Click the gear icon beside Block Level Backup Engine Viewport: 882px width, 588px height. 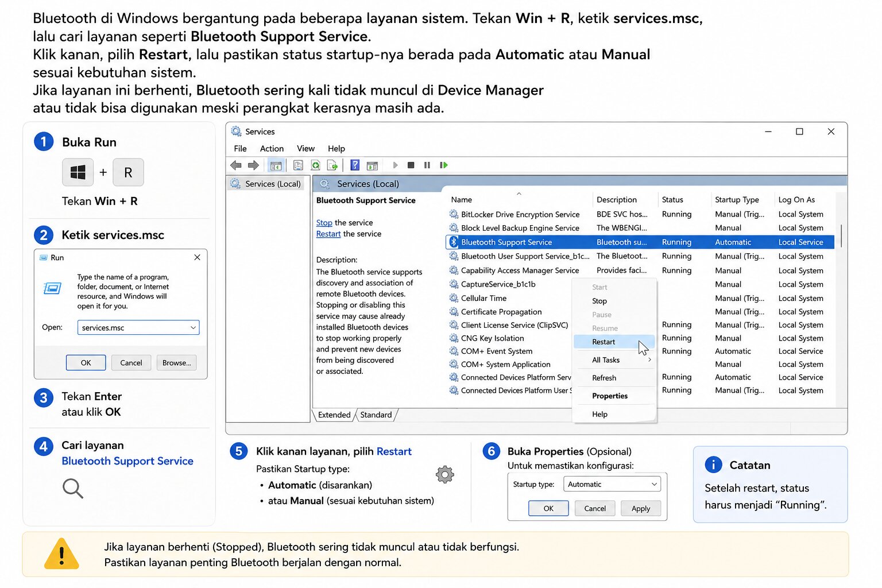tap(454, 228)
